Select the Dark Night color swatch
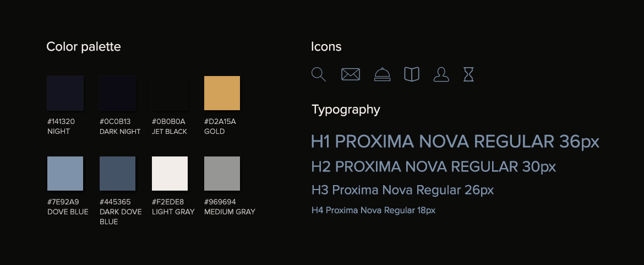The width and height of the screenshot is (644, 265). click(x=117, y=94)
